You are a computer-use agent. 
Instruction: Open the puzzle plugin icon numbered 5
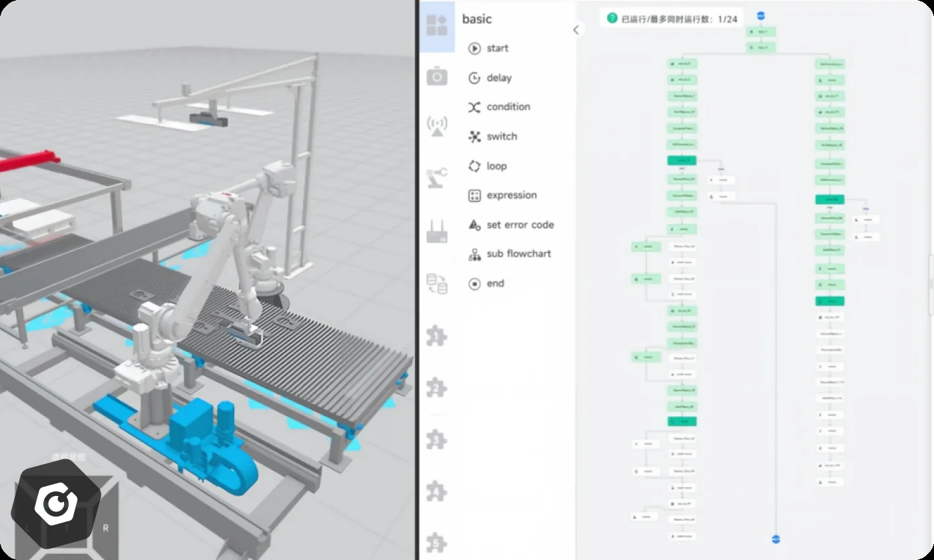pos(437,543)
